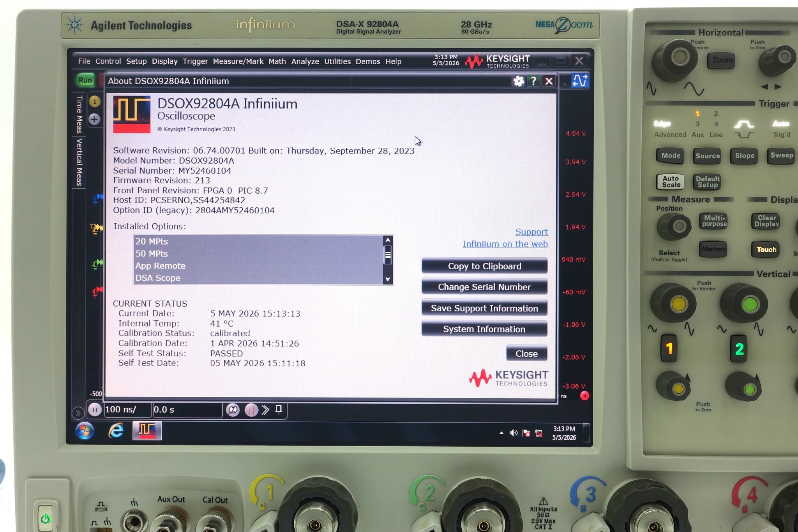Click the waveform auto-view icon beside the dialog
This screenshot has height=532, width=798.
pos(579,81)
